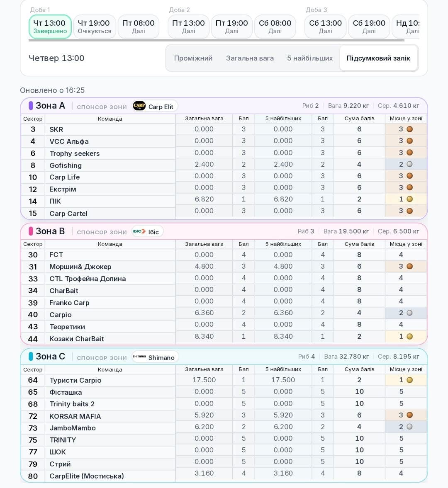The height and width of the screenshot is (488, 448).
Task: Select the Пт 19:00 session
Action: tap(231, 27)
